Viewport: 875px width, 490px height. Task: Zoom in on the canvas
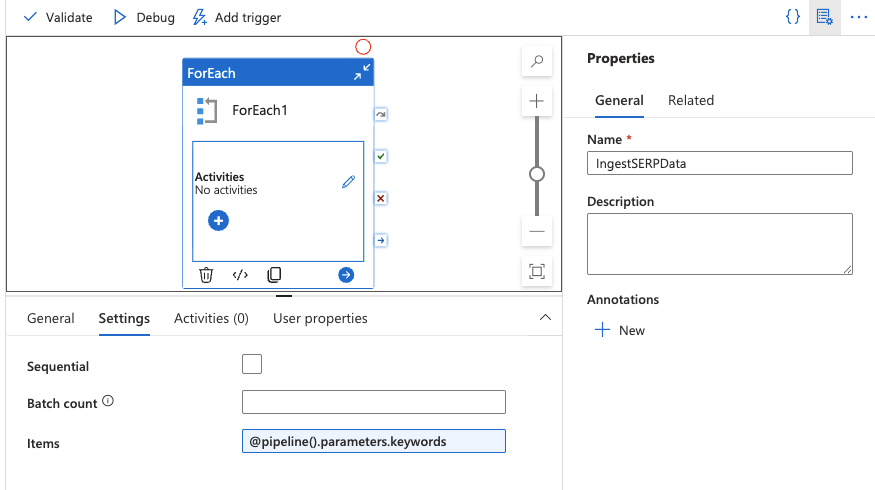pos(537,101)
